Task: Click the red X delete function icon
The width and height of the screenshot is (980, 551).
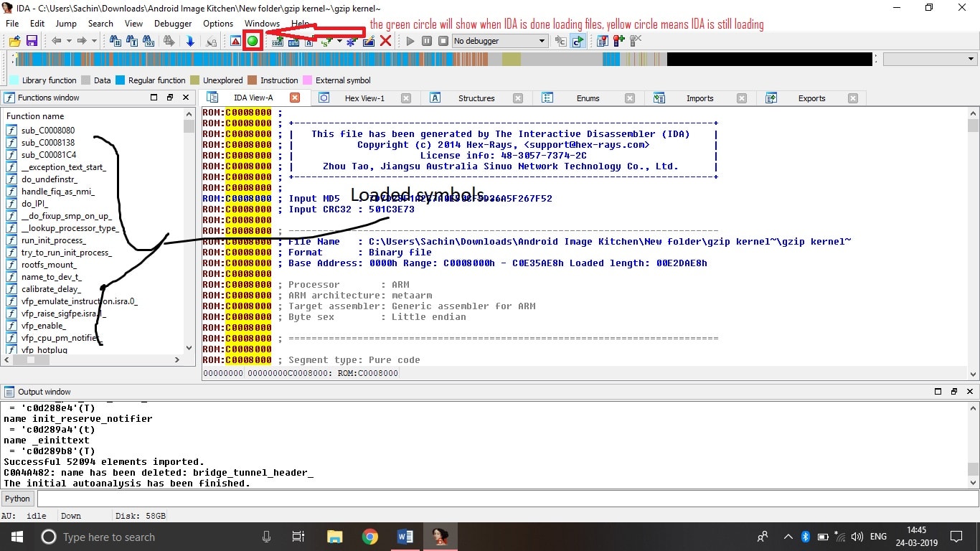Action: tap(386, 41)
